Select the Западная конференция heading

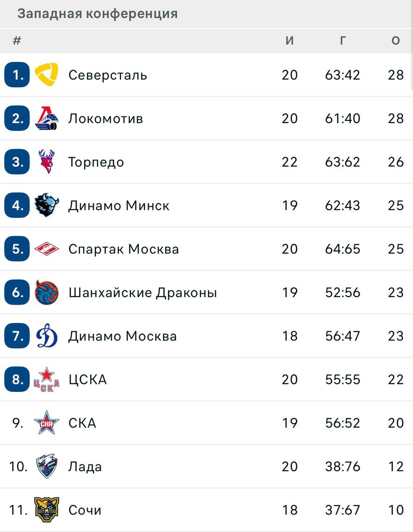point(98,14)
